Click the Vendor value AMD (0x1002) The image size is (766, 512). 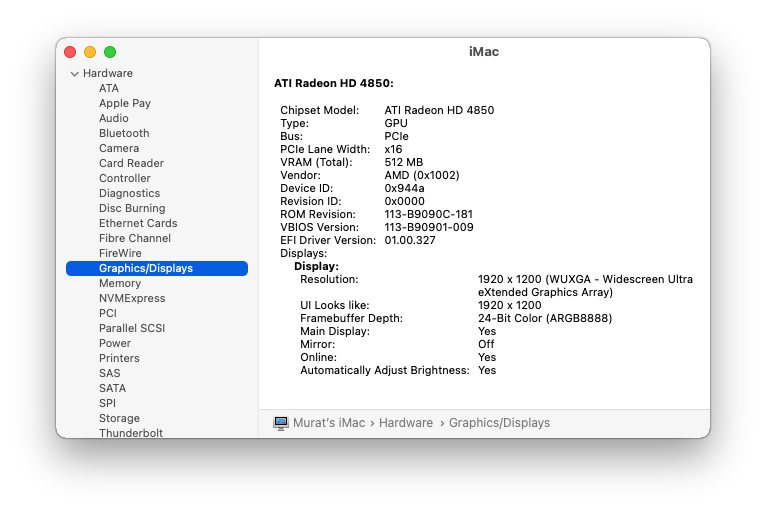(x=422, y=175)
